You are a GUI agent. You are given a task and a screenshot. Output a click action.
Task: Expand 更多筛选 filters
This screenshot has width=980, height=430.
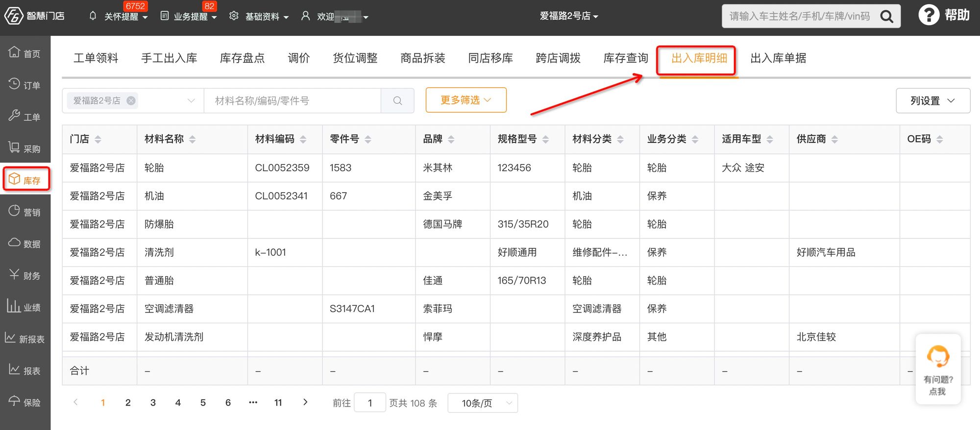466,100
